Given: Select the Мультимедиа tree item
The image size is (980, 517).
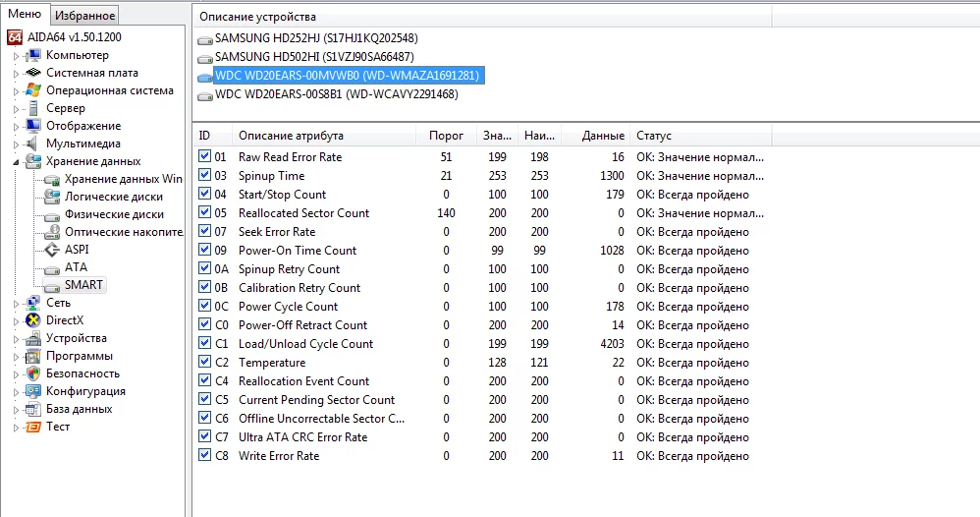Looking at the screenshot, I should 83,144.
